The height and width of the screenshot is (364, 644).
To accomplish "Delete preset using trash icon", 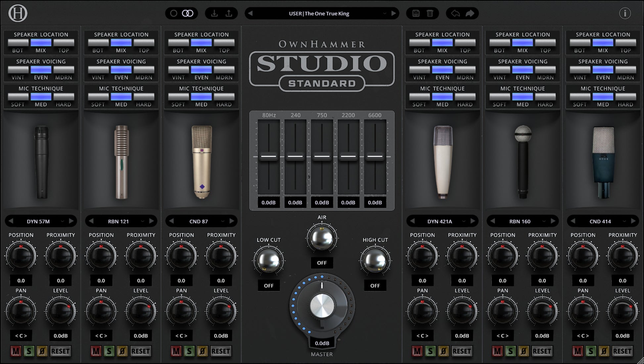I will tap(430, 14).
